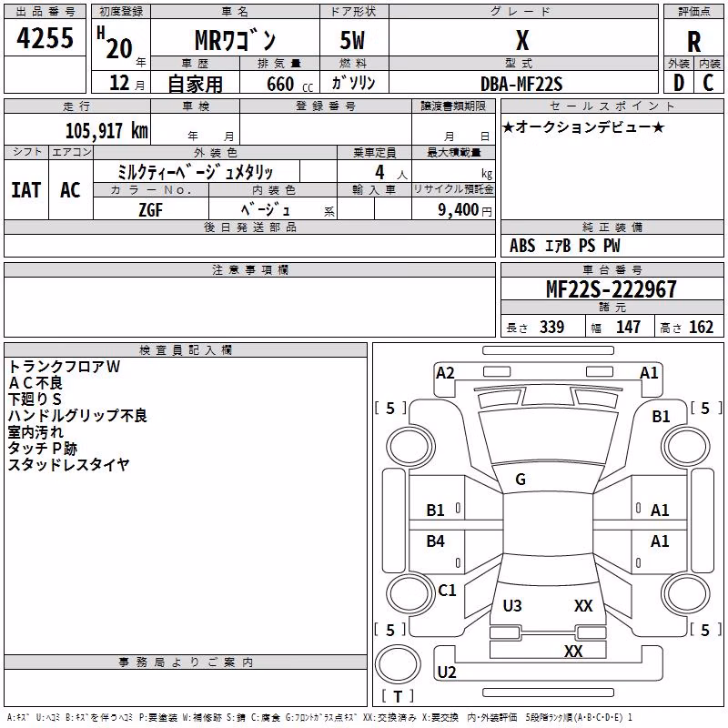
Task: Click the chassis number MF22S-222967
Action: [x=612, y=289]
